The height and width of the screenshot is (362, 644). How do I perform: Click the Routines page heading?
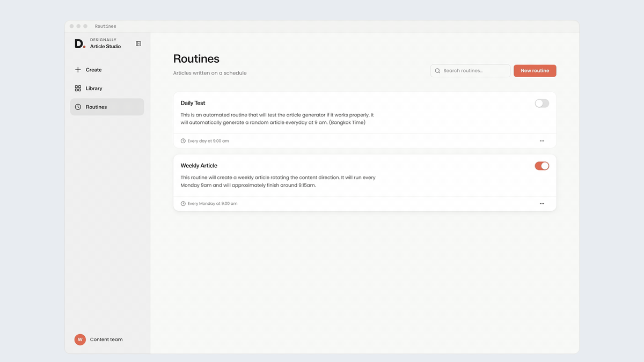tap(196, 59)
